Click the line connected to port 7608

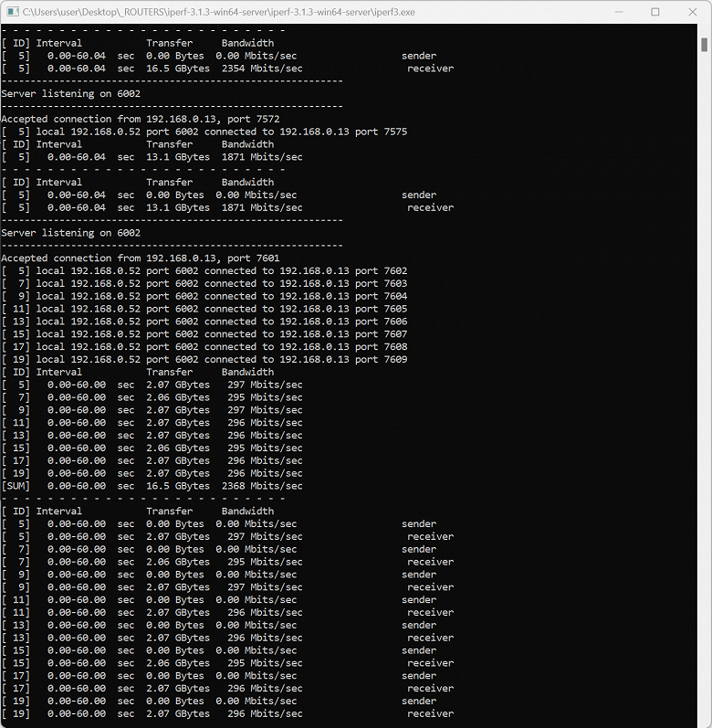[x=204, y=346]
